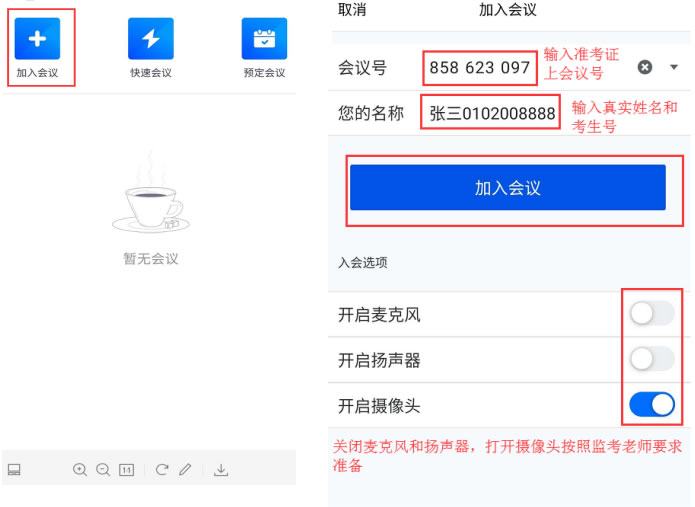Tap the Join Meeting plus icon
695x507 pixels.
(x=37, y=39)
